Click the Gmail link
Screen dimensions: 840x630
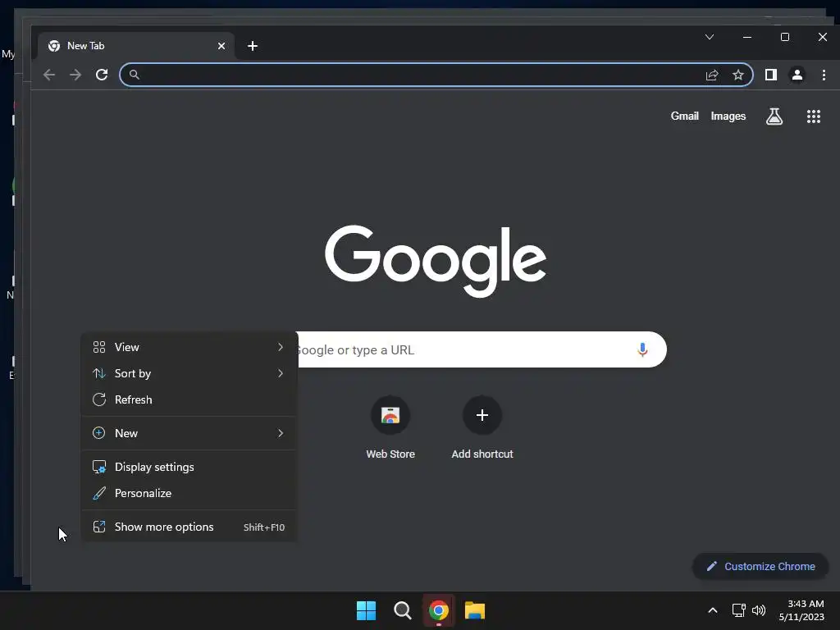pyautogui.click(x=685, y=116)
